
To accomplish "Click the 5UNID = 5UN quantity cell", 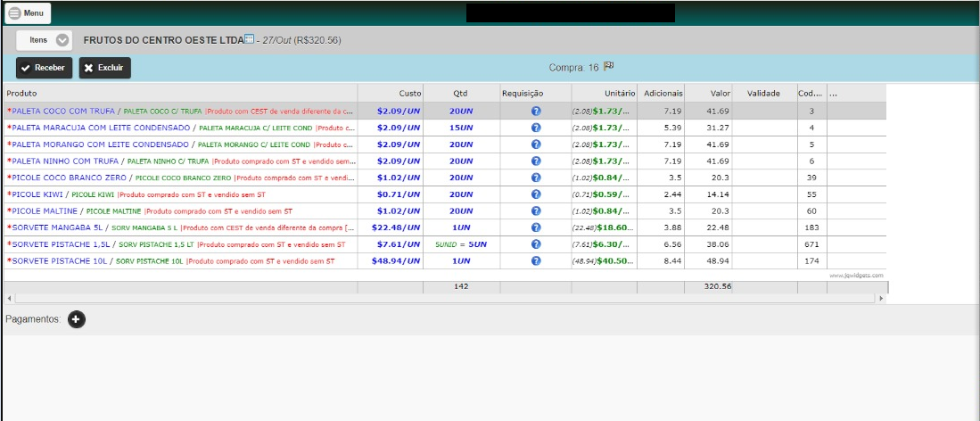I will click(x=461, y=244).
